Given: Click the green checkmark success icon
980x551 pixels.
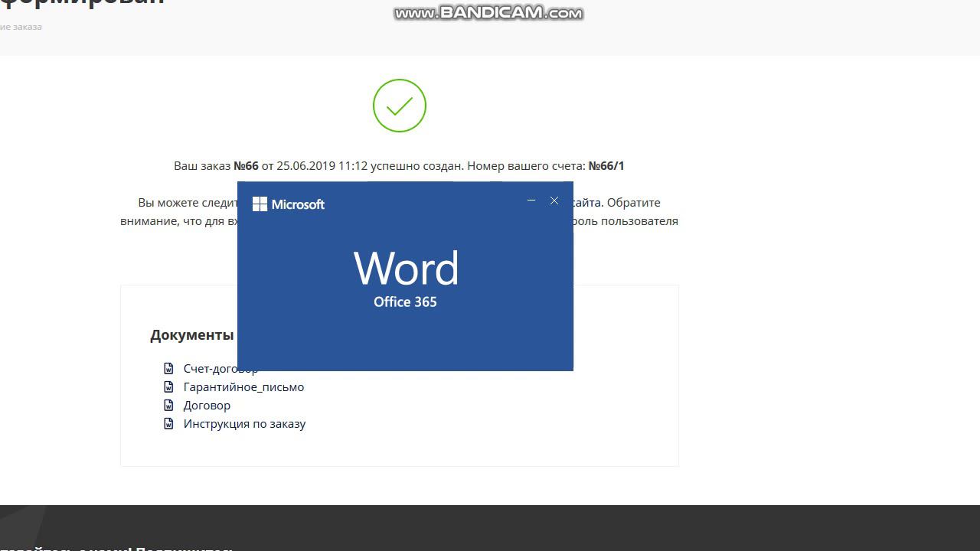Looking at the screenshot, I should coord(400,106).
